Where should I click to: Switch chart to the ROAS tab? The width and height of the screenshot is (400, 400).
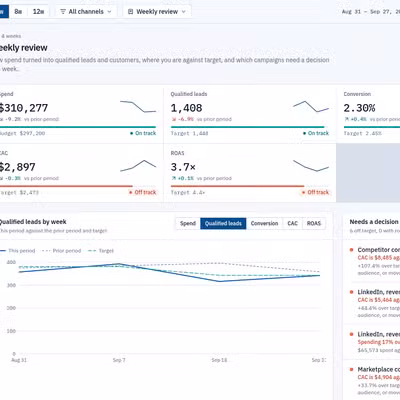pyautogui.click(x=314, y=223)
